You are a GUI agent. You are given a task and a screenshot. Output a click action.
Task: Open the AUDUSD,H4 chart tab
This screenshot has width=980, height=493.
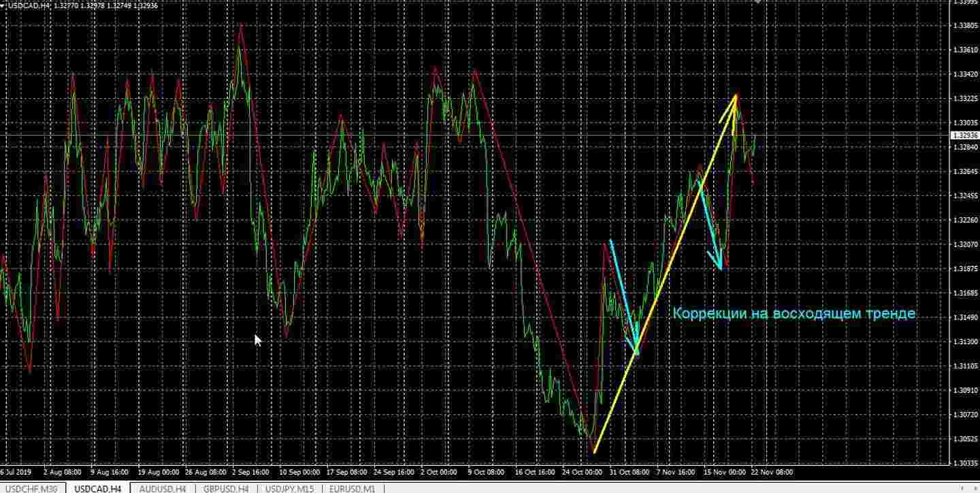point(162,488)
